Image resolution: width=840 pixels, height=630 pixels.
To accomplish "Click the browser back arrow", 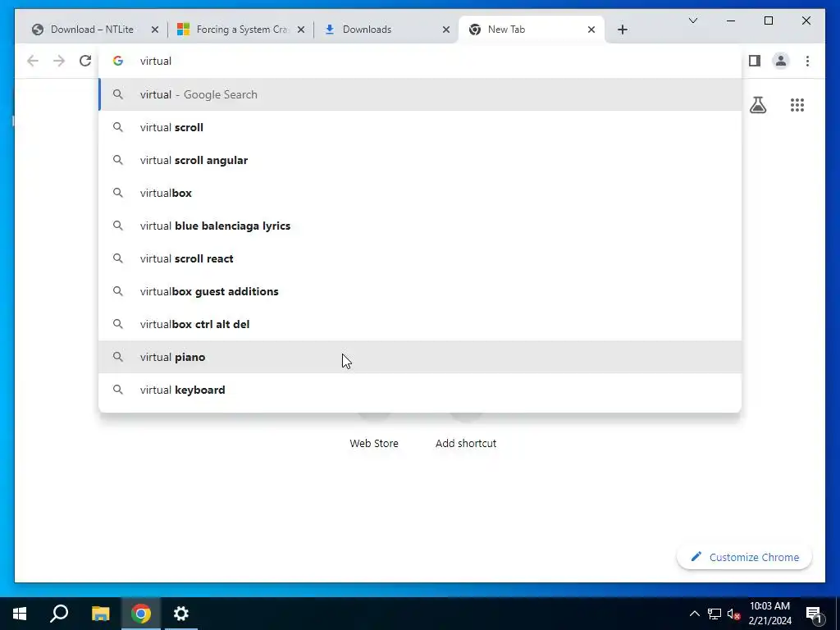I will tap(33, 61).
